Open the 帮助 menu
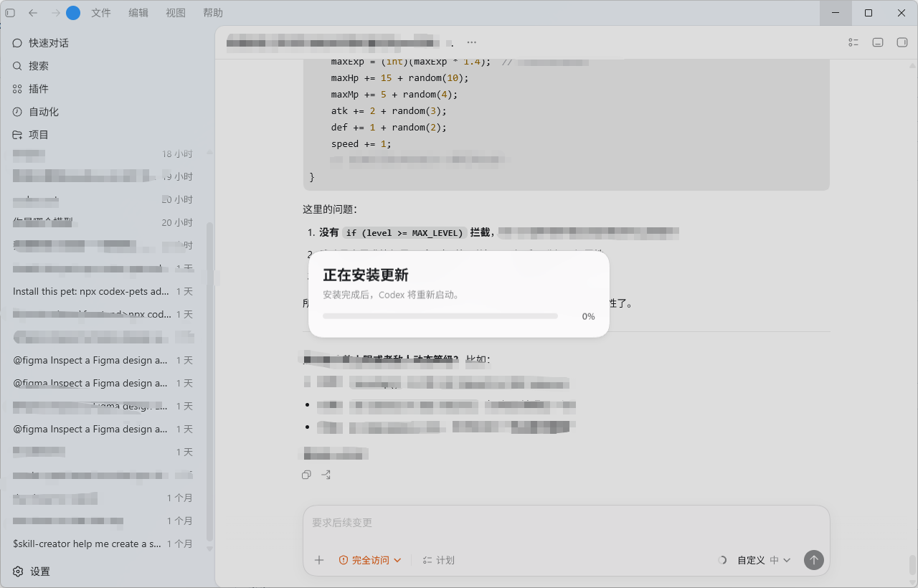 click(213, 13)
